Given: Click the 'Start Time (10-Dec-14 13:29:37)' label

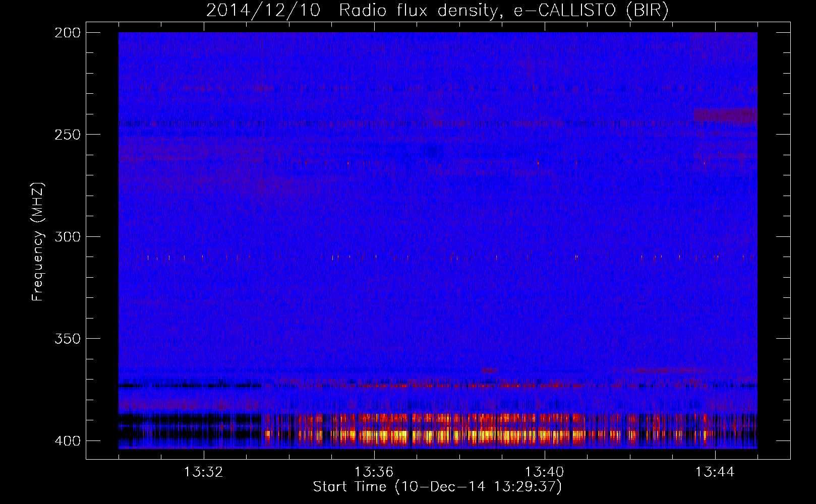Looking at the screenshot, I should (x=437, y=487).
